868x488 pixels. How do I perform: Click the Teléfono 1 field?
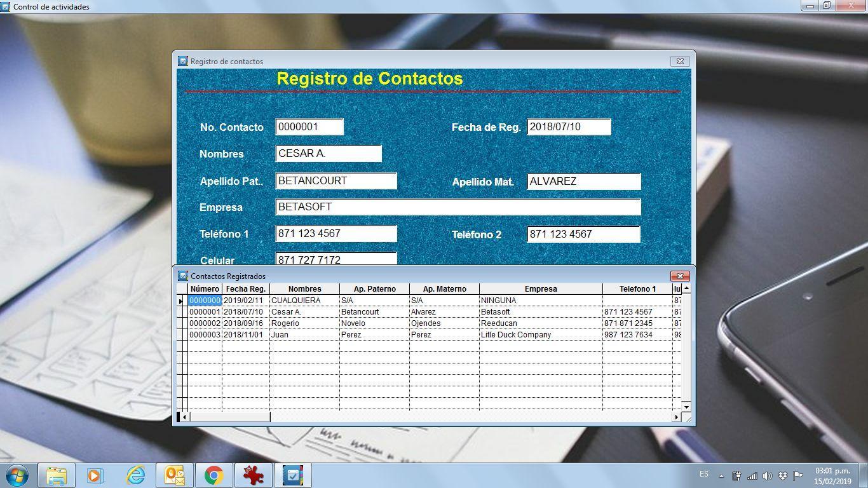pyautogui.click(x=336, y=233)
